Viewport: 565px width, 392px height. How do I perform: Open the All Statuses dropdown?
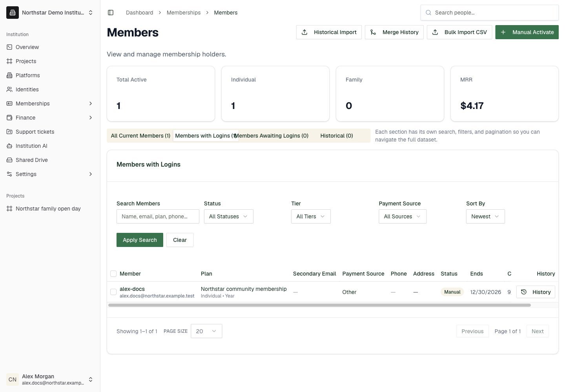click(x=228, y=216)
